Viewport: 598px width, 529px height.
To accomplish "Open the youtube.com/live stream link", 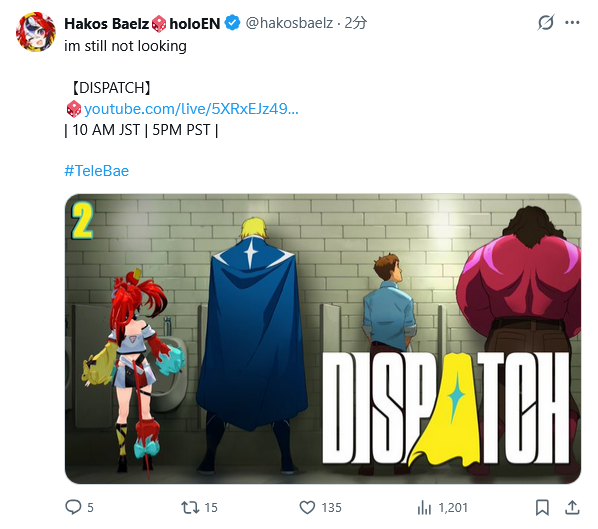I will (191, 109).
